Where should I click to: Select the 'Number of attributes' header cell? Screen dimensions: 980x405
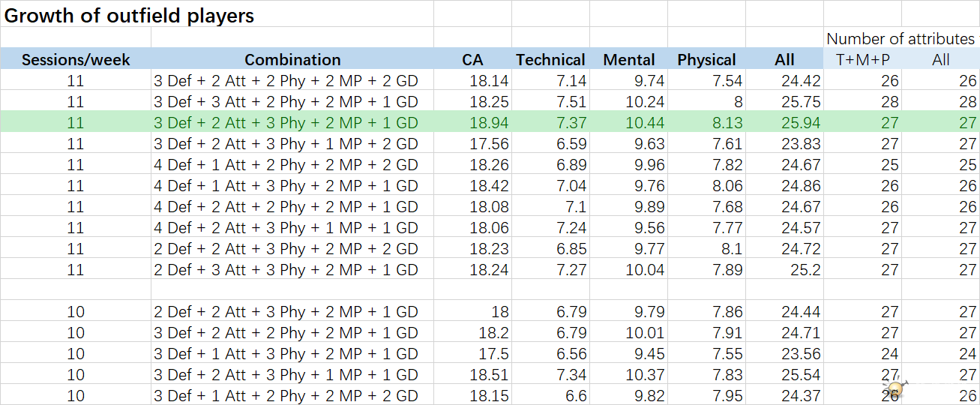point(900,38)
